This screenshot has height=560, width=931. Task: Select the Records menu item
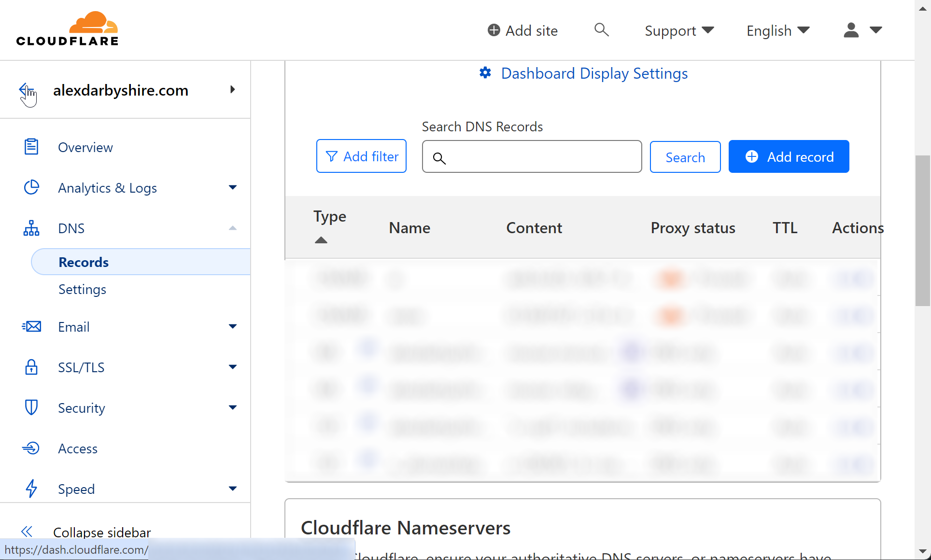coord(141,262)
